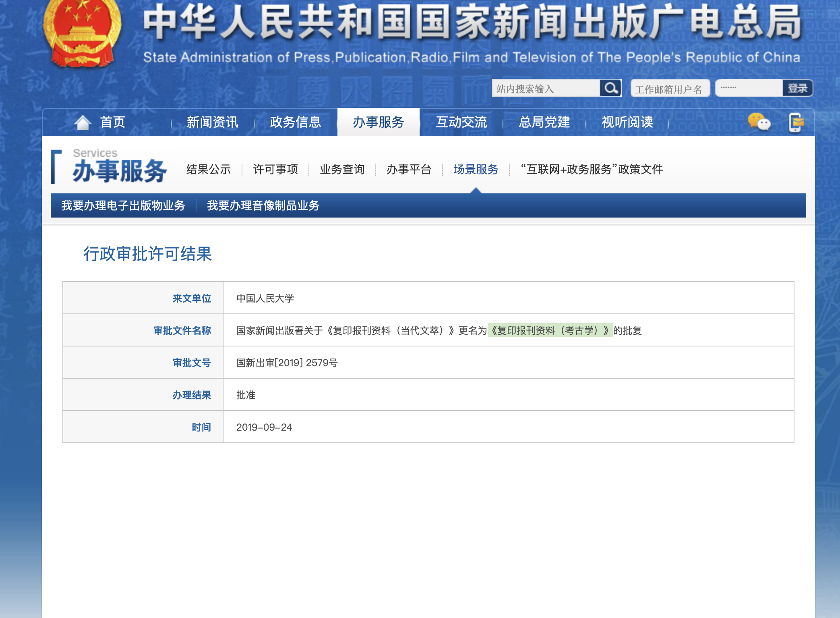Go to 首页 in the navigation bar
The height and width of the screenshot is (618, 840).
(x=112, y=122)
